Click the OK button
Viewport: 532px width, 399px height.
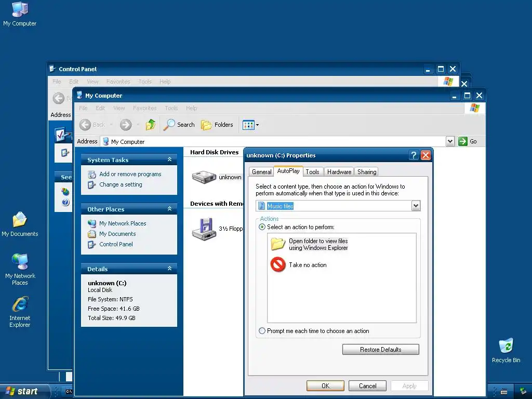325,386
